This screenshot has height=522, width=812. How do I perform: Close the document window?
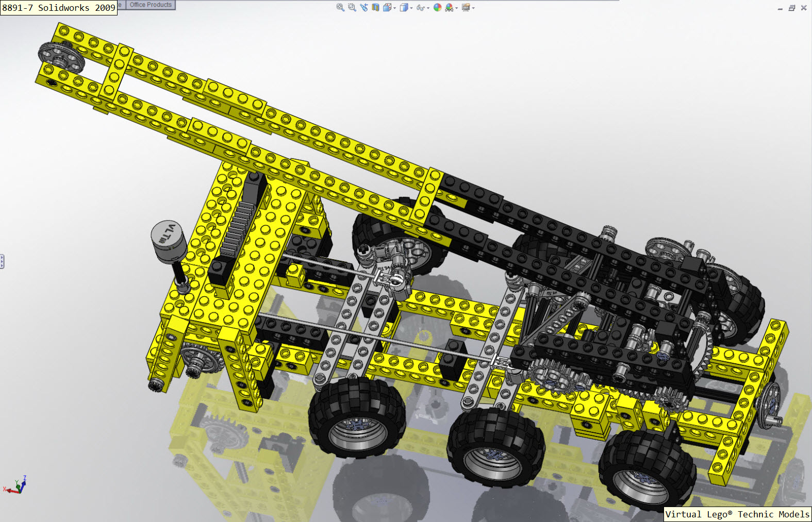(804, 8)
